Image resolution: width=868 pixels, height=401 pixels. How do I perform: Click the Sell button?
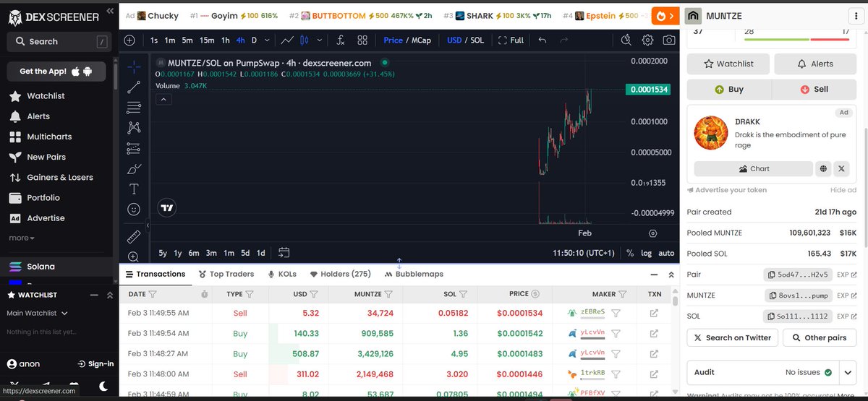click(814, 90)
